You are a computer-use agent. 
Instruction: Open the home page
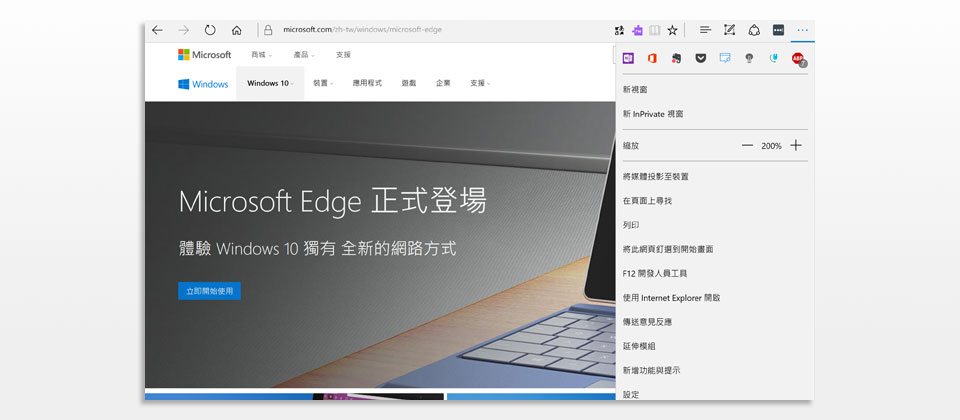(x=236, y=30)
